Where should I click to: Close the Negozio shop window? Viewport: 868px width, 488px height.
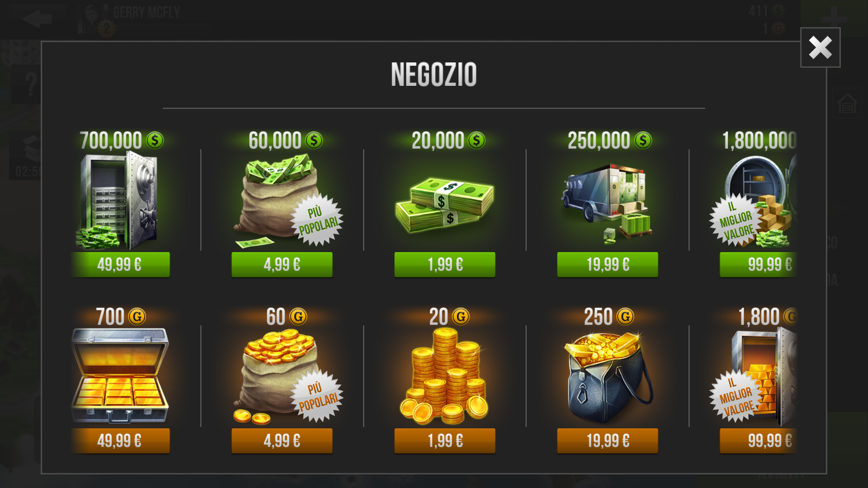click(x=820, y=47)
